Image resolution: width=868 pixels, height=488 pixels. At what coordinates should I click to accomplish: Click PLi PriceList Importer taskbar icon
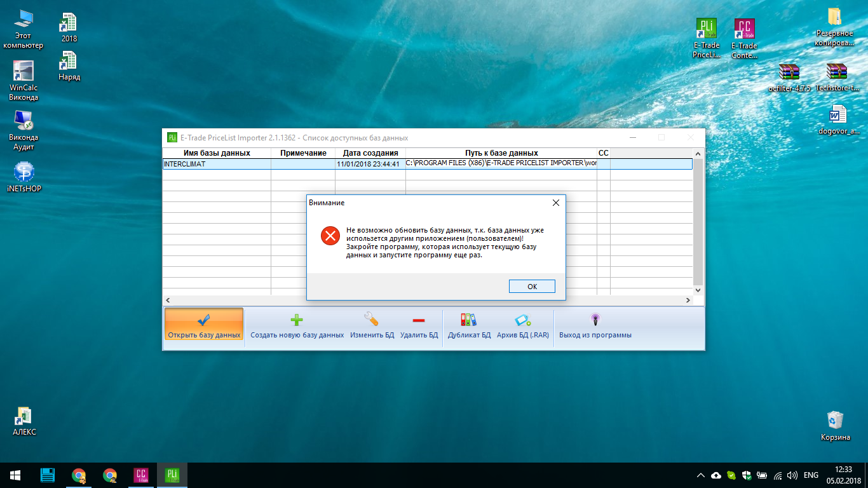(172, 475)
